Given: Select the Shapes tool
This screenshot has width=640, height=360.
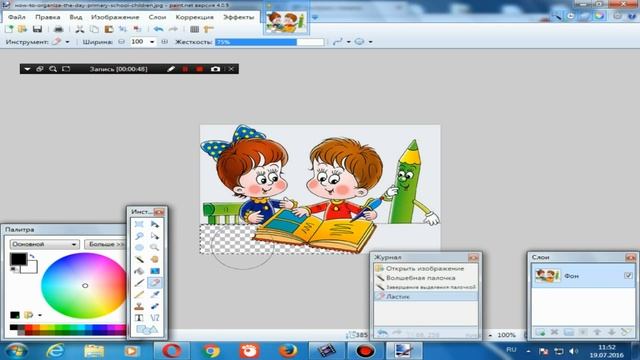Looking at the screenshot, I should pyautogui.click(x=147, y=329).
